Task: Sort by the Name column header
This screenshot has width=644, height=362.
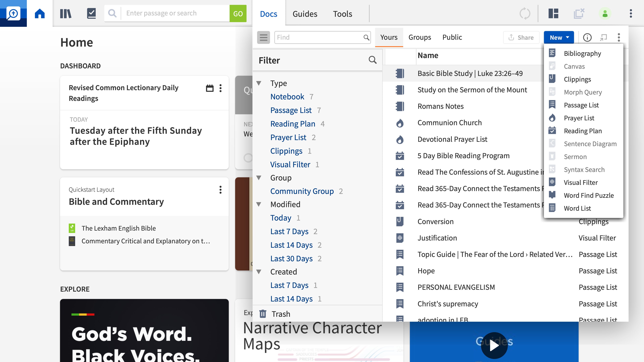Action: 428,55
